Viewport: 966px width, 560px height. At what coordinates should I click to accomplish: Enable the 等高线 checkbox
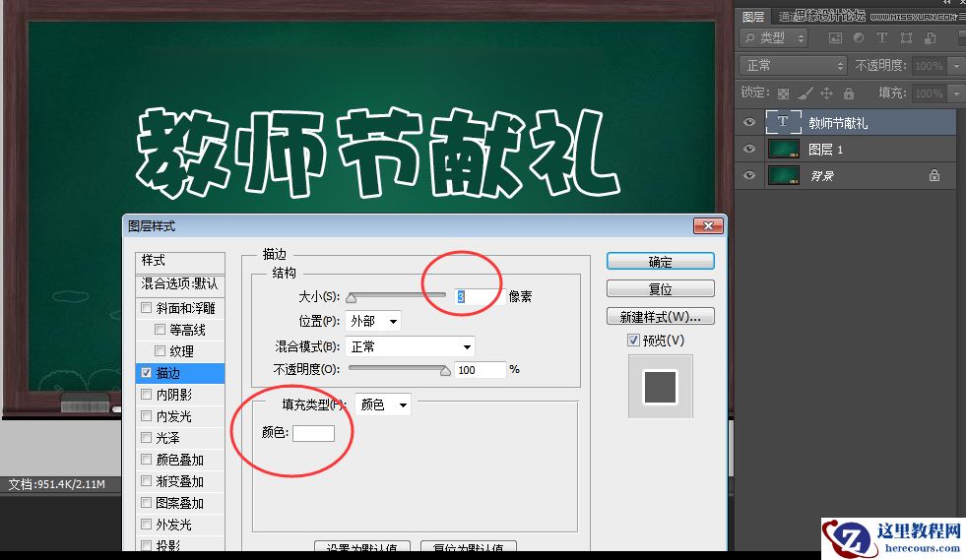[x=160, y=329]
